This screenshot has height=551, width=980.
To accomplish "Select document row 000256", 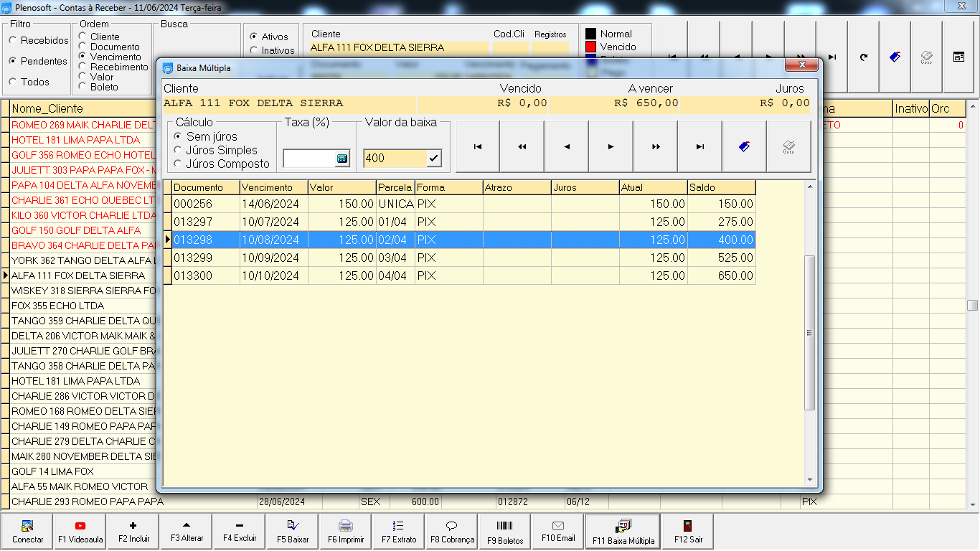I will coord(463,204).
